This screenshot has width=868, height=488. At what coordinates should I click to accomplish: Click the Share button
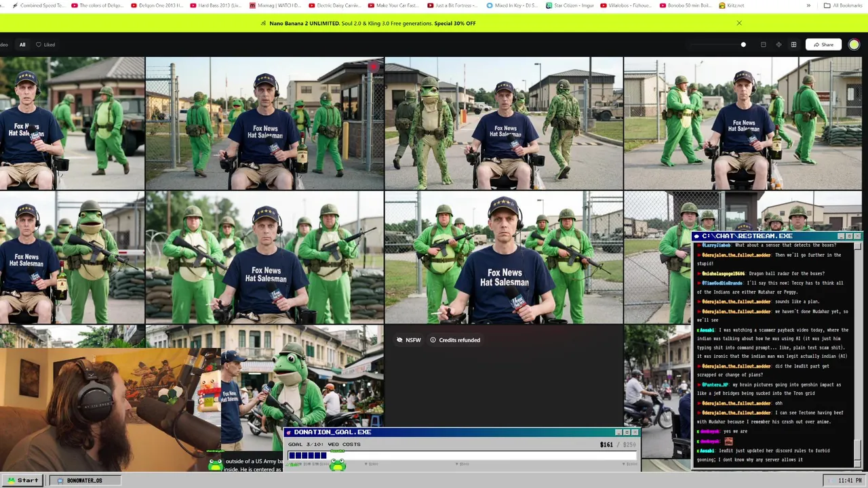[823, 45]
